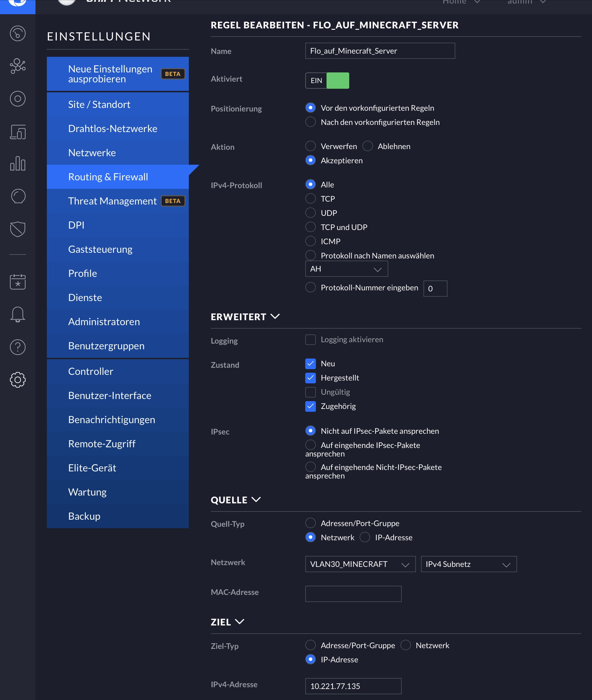This screenshot has height=700, width=592.
Task: Open the Alerts bell icon
Action: click(x=18, y=315)
